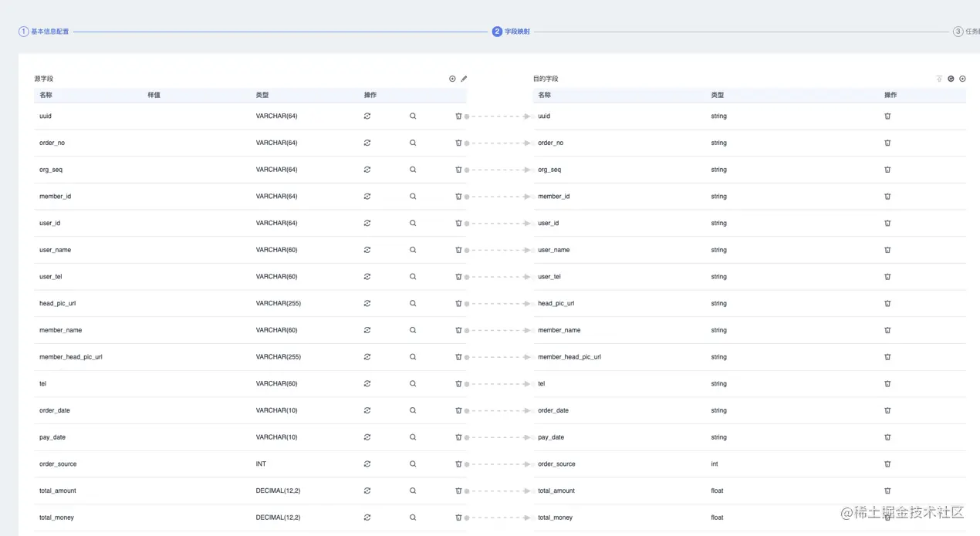Delete the source head_pic_url field
The width and height of the screenshot is (980, 536).
pos(458,303)
